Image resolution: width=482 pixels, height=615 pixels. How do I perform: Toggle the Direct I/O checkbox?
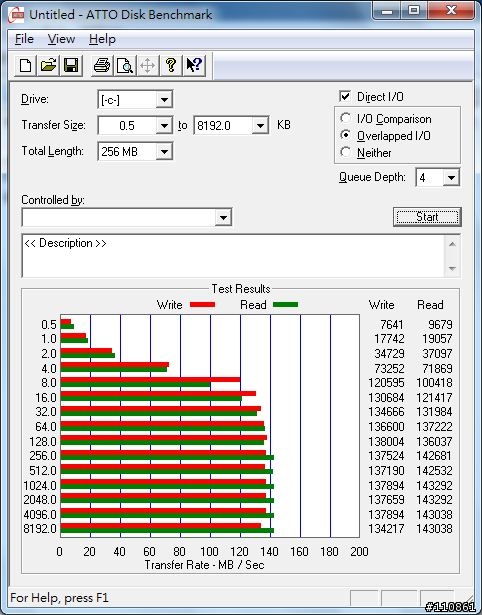(x=345, y=96)
